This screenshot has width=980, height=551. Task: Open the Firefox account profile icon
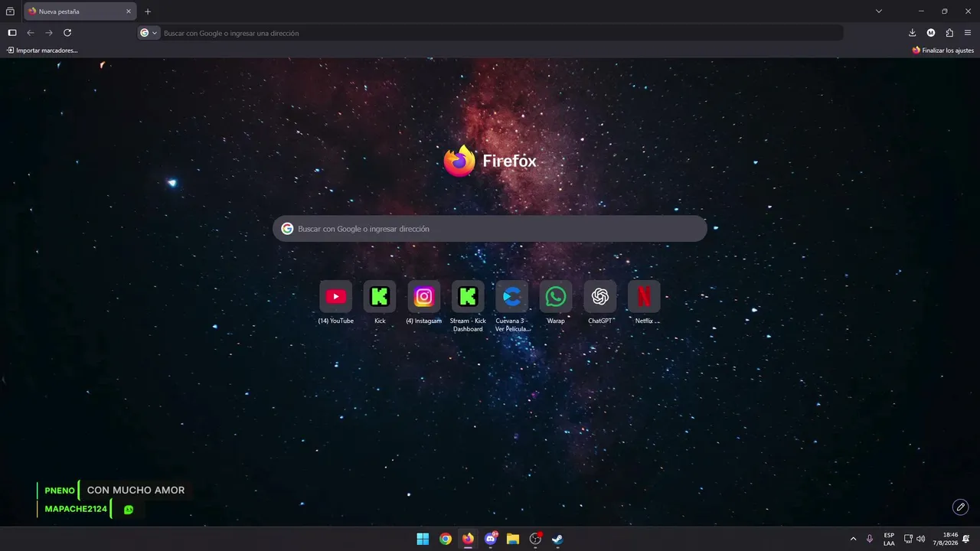pos(931,33)
